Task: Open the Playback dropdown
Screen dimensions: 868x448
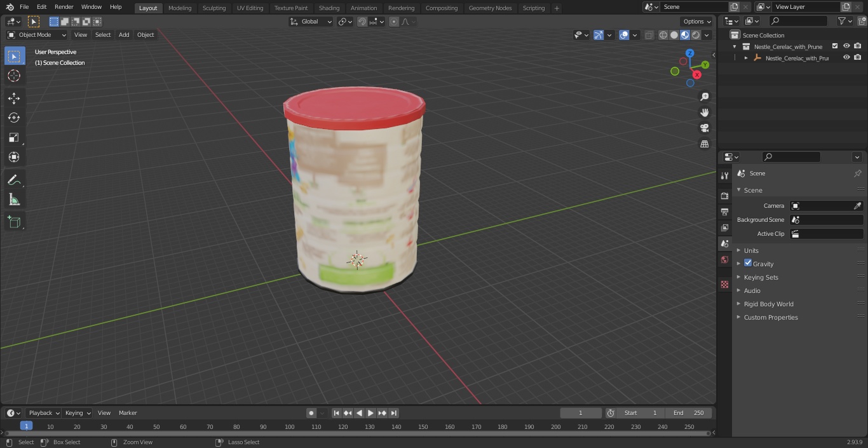Action: pos(44,413)
